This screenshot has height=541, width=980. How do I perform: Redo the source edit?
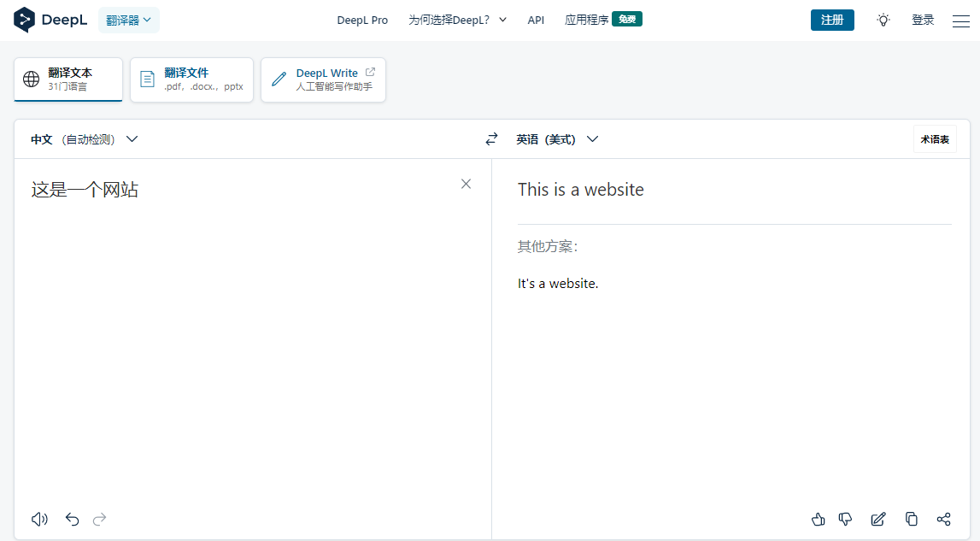99,519
